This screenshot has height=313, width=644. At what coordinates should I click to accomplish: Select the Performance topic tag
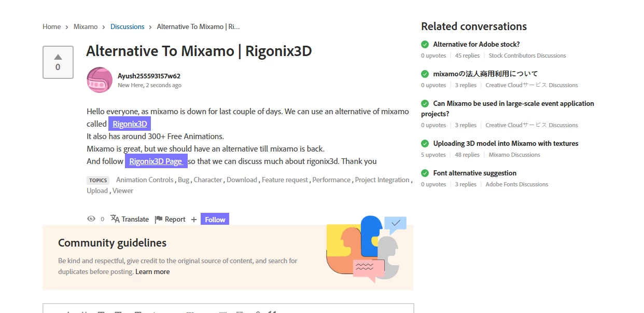tap(331, 180)
